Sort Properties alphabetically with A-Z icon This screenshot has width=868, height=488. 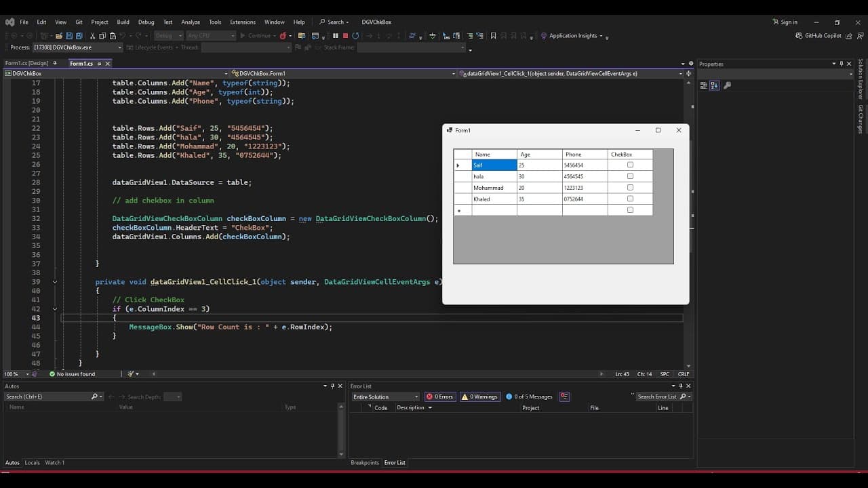714,85
